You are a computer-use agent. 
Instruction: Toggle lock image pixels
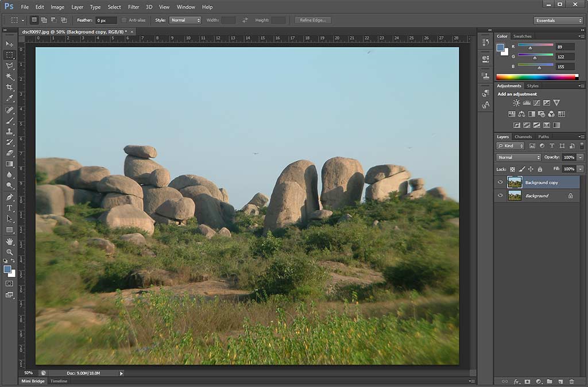click(521, 169)
